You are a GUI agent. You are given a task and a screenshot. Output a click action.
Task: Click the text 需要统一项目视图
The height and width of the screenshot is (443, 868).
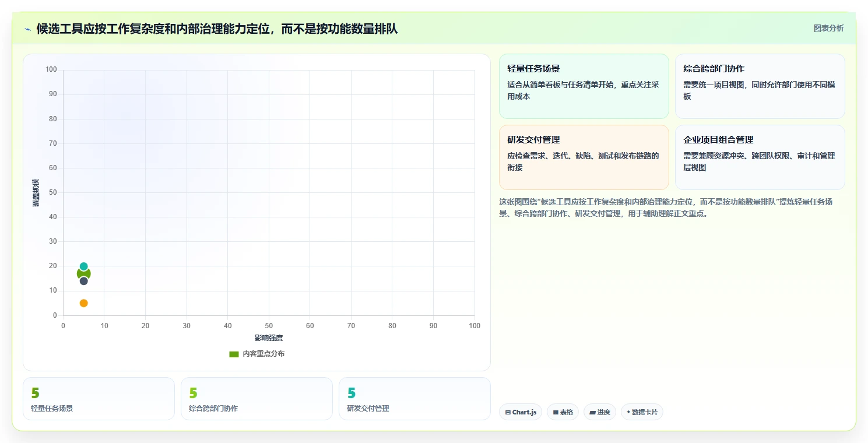759,90
